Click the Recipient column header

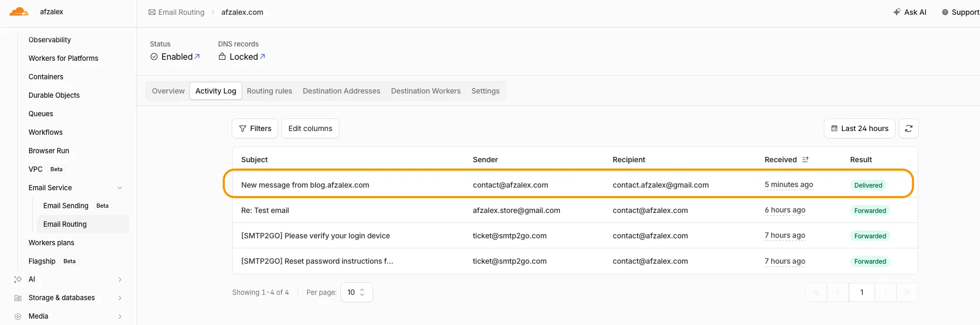tap(629, 160)
